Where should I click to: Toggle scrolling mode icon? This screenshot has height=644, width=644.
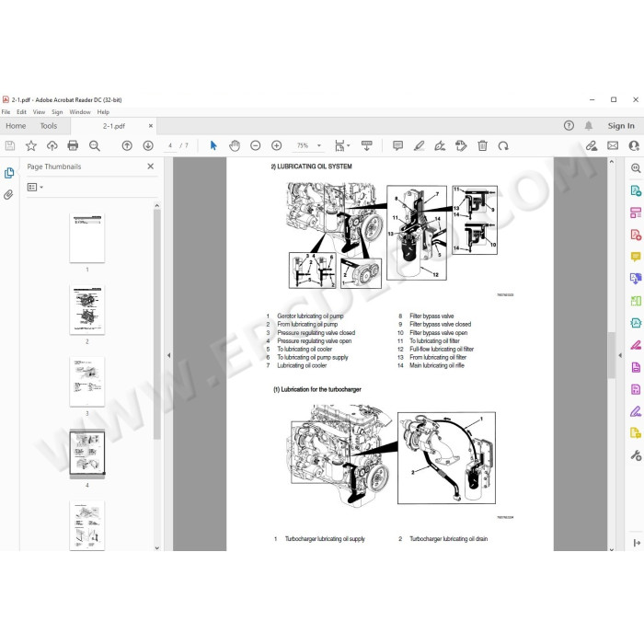pyautogui.click(x=367, y=145)
